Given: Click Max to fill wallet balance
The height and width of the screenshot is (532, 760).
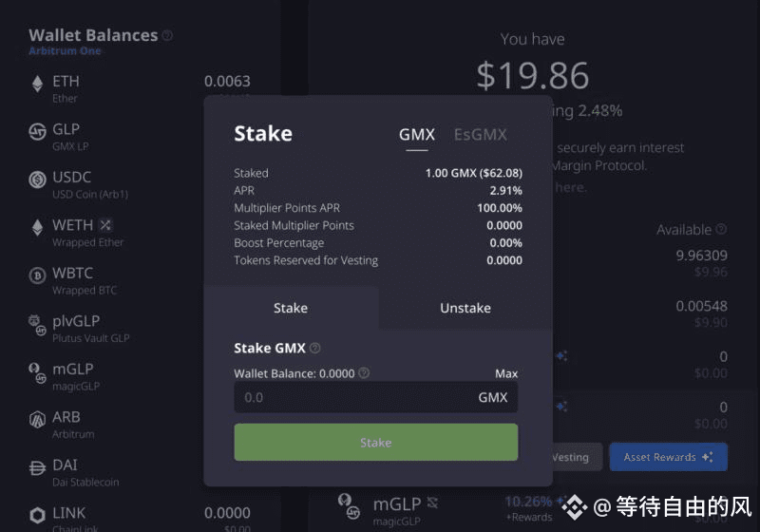Looking at the screenshot, I should 506,373.
